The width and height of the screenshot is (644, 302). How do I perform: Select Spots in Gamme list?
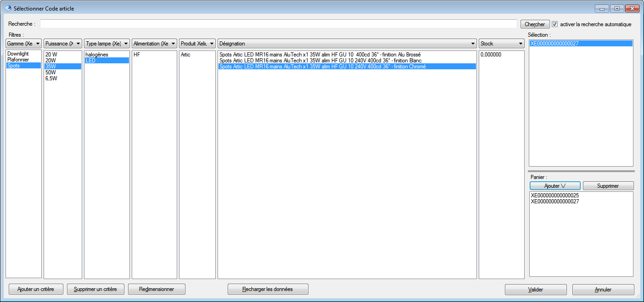(23, 66)
